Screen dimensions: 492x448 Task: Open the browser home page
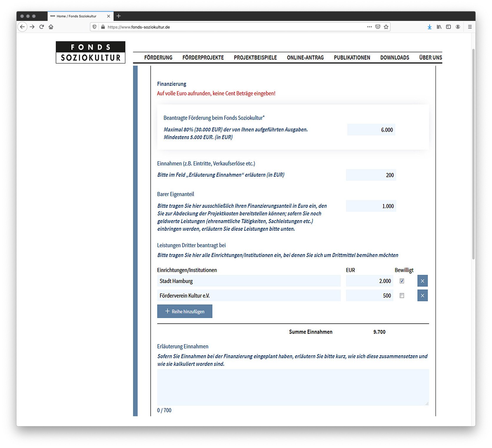point(51,27)
